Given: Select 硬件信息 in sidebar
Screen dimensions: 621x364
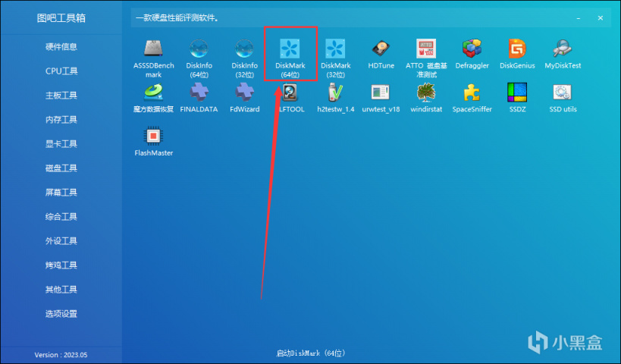Looking at the screenshot, I should [x=61, y=47].
